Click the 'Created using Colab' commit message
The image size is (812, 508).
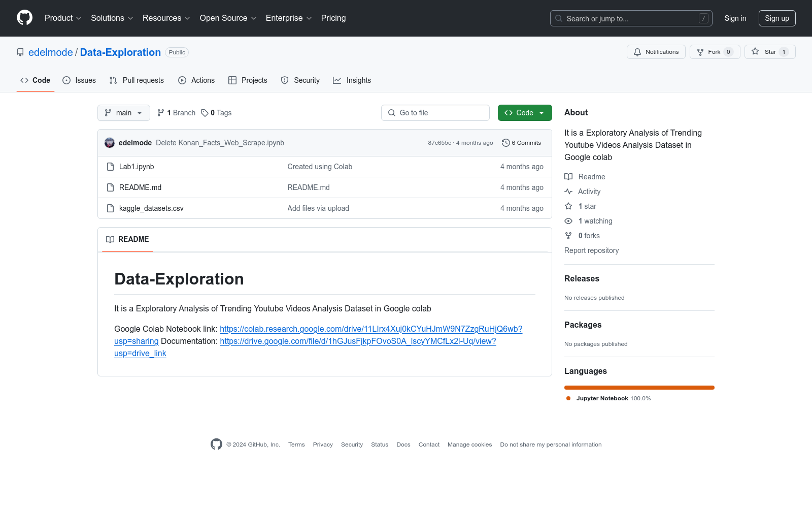pyautogui.click(x=320, y=167)
